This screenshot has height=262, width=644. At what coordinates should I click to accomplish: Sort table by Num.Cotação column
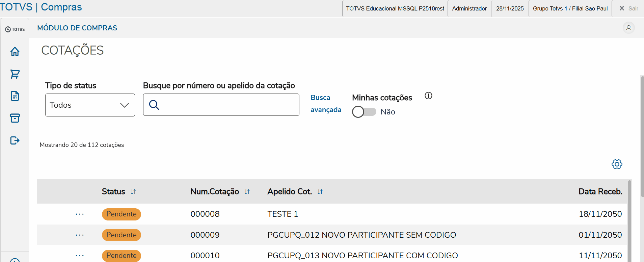[x=247, y=192]
